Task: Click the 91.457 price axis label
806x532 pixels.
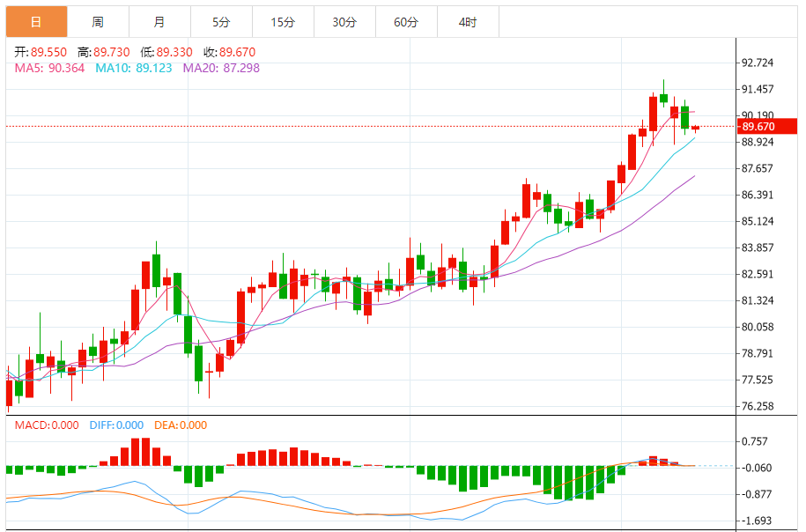Action: click(758, 89)
